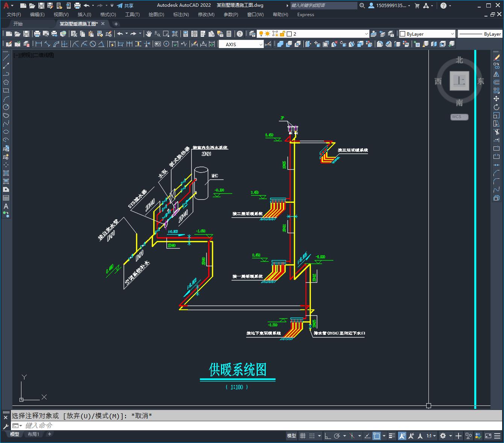Open the 文件(F) menu
The height and width of the screenshot is (443, 504).
[x=14, y=15]
